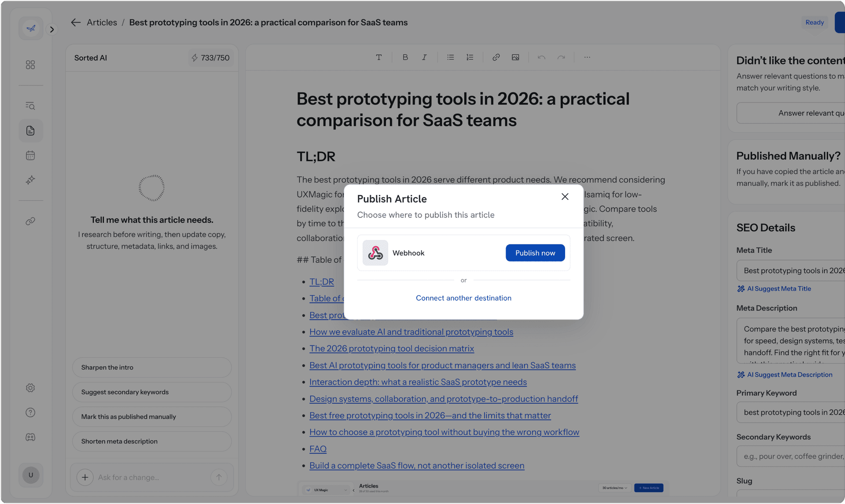Click the user avatar U
The width and height of the screenshot is (845, 504).
pyautogui.click(x=31, y=475)
